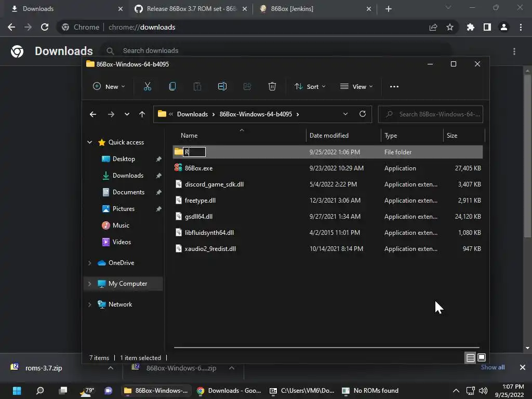Open Downloads page more actions menu
Screen dimensions: 532x399
(x=514, y=51)
